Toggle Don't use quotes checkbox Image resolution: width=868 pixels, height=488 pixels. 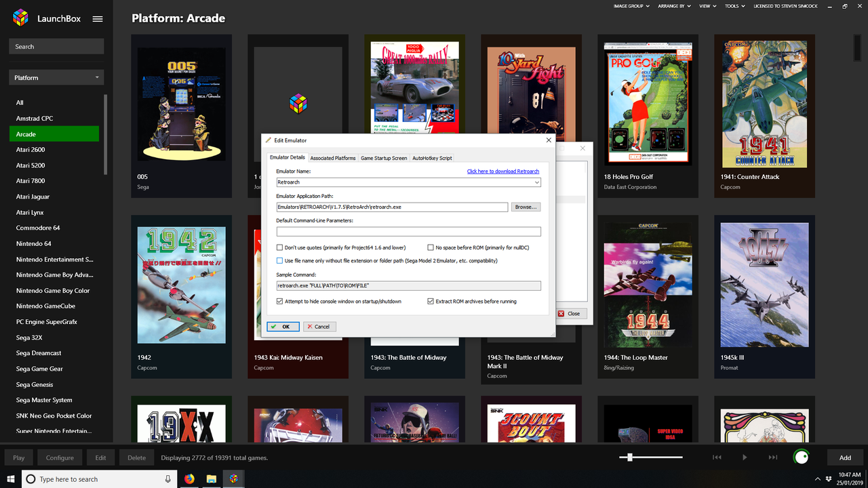click(279, 247)
